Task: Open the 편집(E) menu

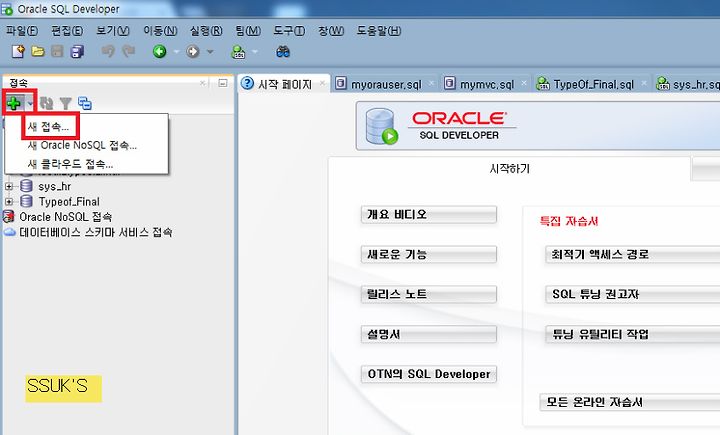Action: (67, 31)
